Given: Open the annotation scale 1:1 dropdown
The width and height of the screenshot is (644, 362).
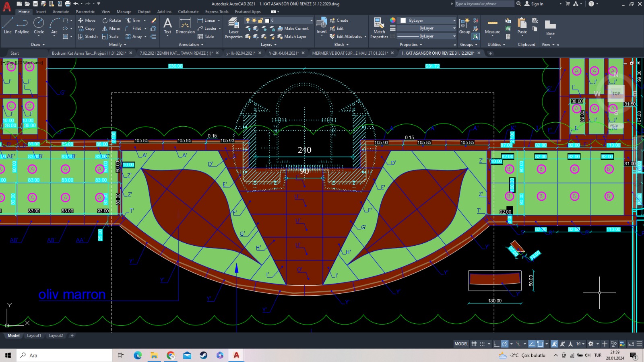Looking at the screenshot, I should tap(580, 344).
